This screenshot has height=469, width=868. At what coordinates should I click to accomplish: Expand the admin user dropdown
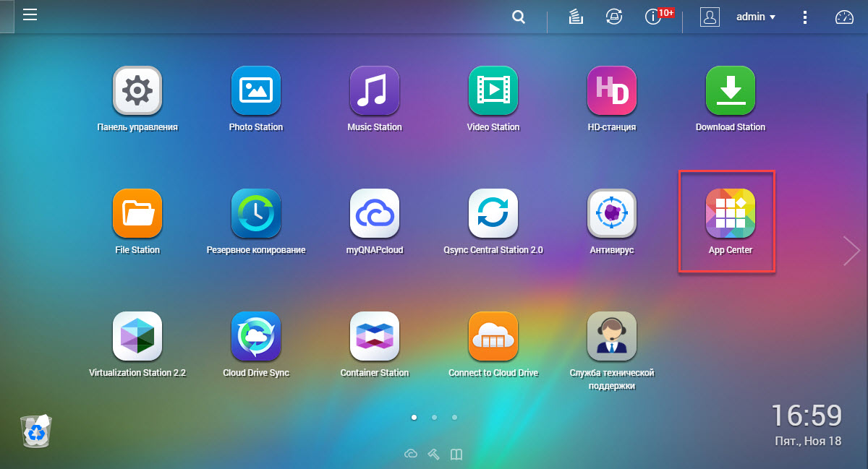(756, 17)
